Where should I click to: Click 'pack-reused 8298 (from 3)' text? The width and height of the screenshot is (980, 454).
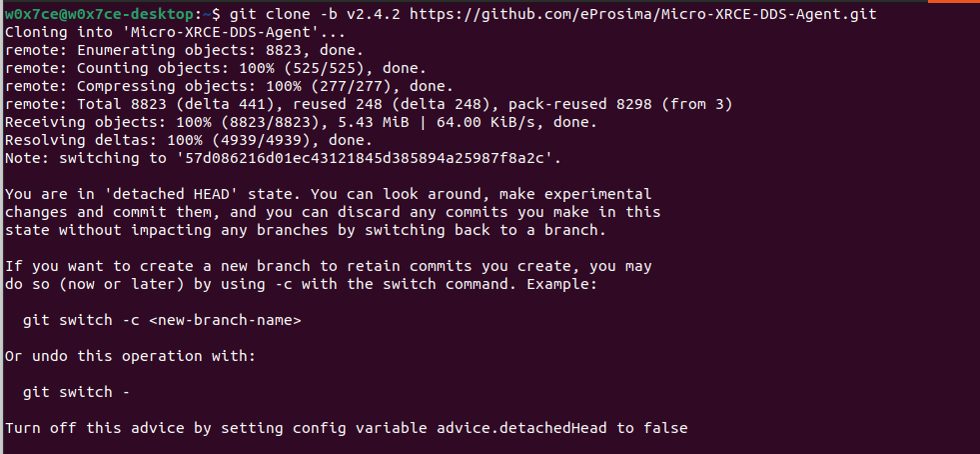[620, 104]
